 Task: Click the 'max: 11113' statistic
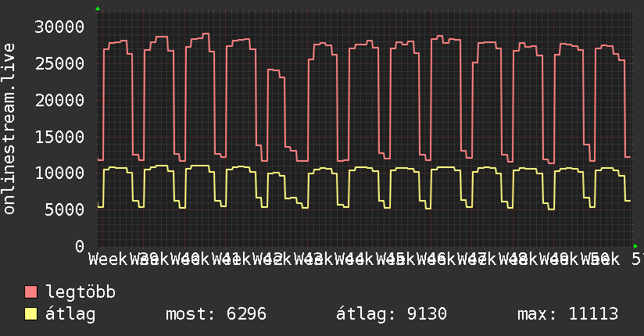tap(567, 314)
